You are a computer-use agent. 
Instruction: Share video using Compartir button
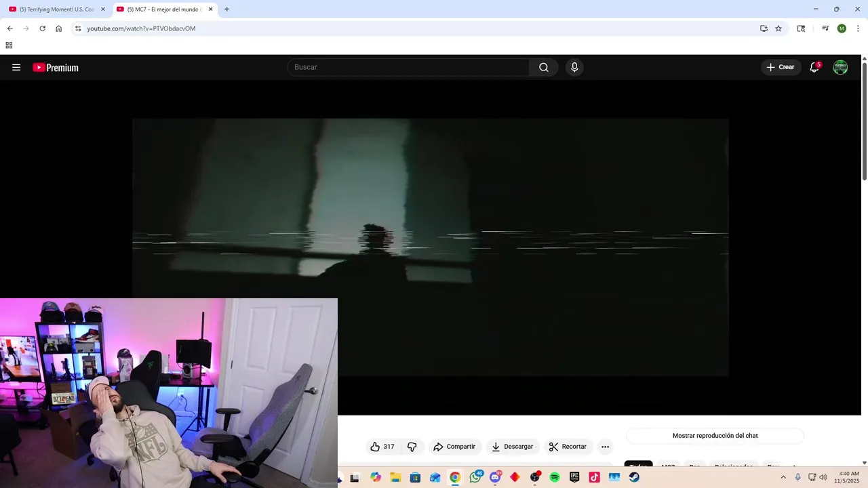pyautogui.click(x=454, y=447)
